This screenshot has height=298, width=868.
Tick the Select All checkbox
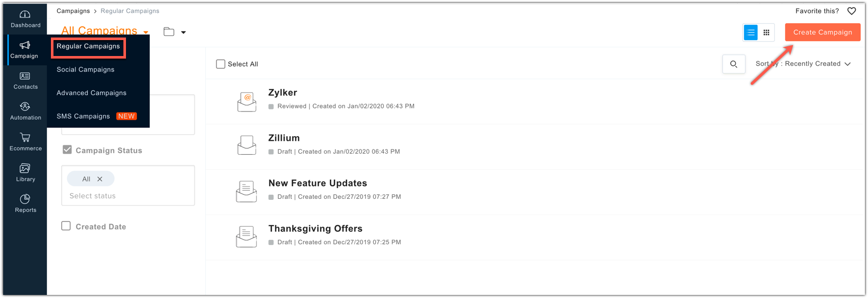click(x=221, y=64)
